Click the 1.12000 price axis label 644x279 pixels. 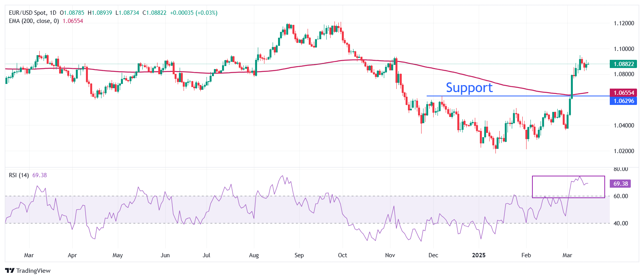(623, 23)
